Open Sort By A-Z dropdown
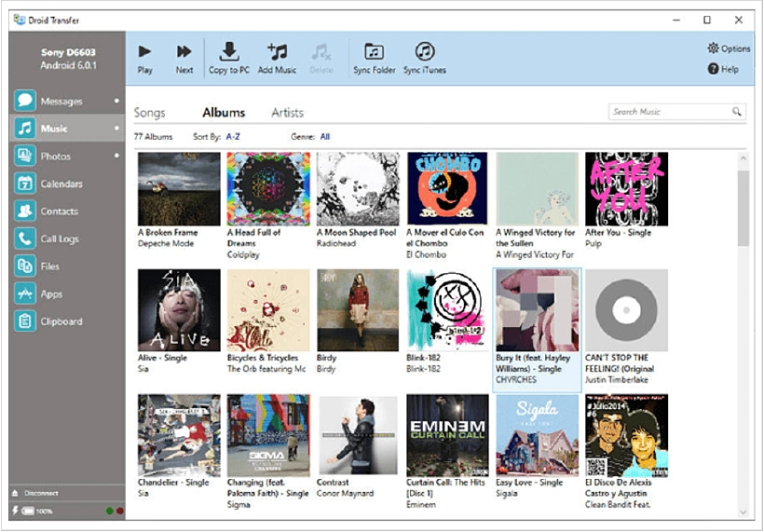 (x=233, y=137)
